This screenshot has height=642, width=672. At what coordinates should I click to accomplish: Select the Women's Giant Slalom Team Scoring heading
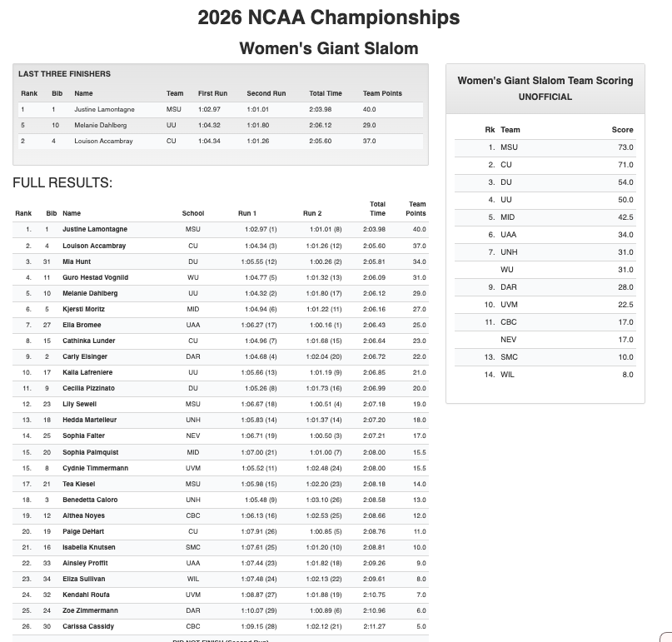coord(545,81)
